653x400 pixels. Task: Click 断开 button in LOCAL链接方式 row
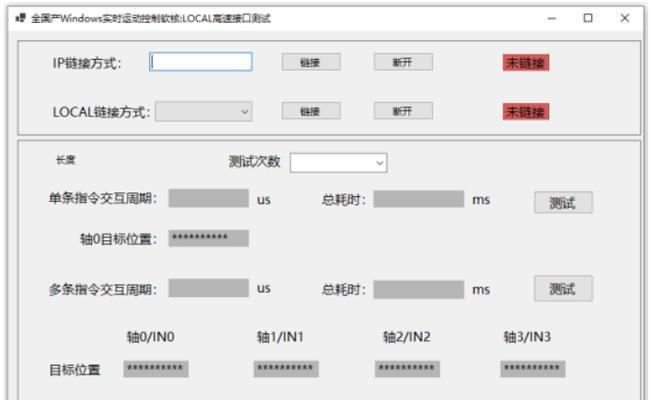point(403,111)
